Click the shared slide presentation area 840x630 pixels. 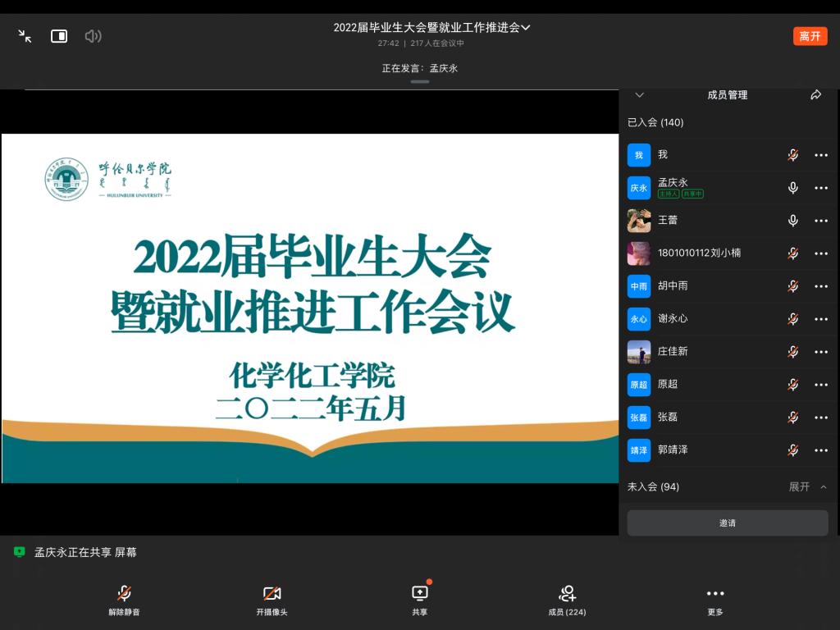coord(310,308)
